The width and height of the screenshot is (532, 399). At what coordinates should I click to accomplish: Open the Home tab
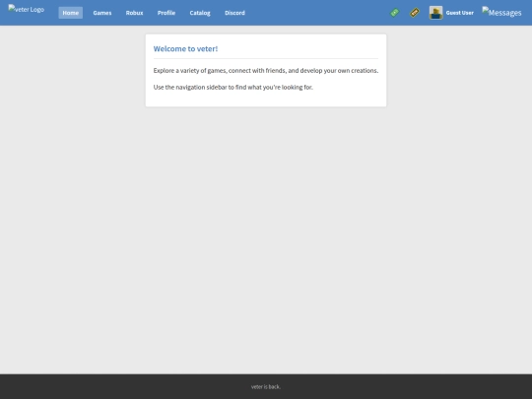(x=71, y=13)
